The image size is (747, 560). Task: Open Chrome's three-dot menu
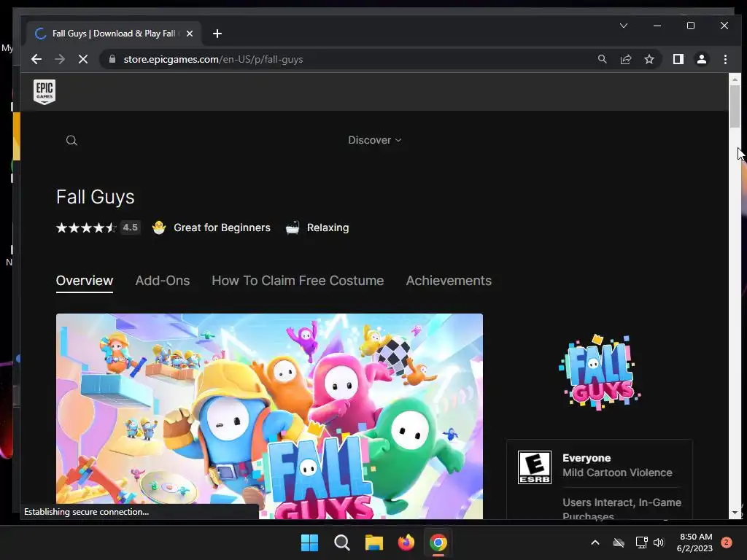(725, 59)
